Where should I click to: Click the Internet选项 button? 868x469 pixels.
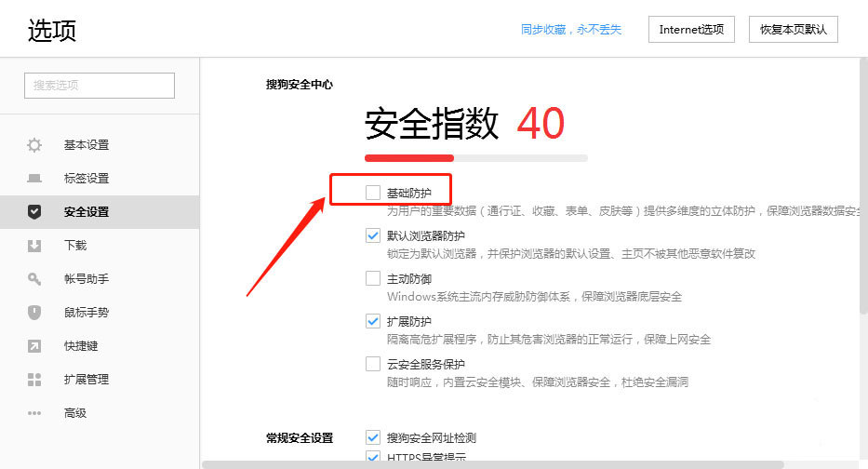[691, 30]
